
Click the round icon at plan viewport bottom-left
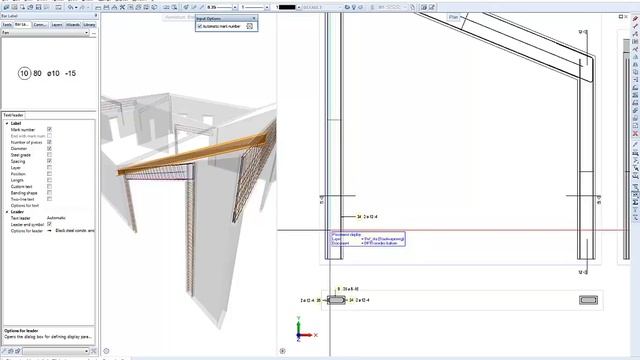pyautogui.click(x=283, y=351)
